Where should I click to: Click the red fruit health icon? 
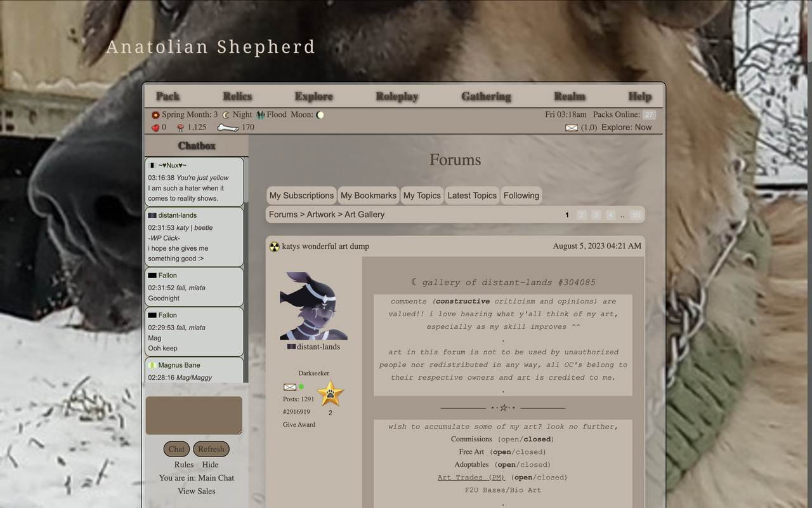click(154, 127)
